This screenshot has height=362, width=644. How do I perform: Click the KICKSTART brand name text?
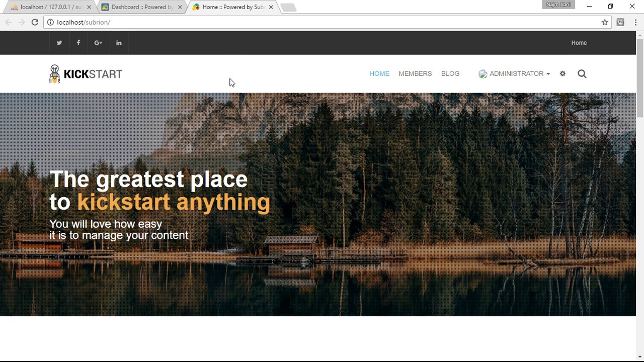93,74
